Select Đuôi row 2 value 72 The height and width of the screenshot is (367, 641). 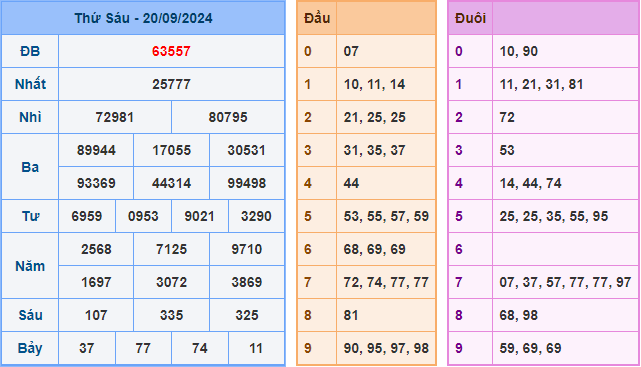(507, 117)
